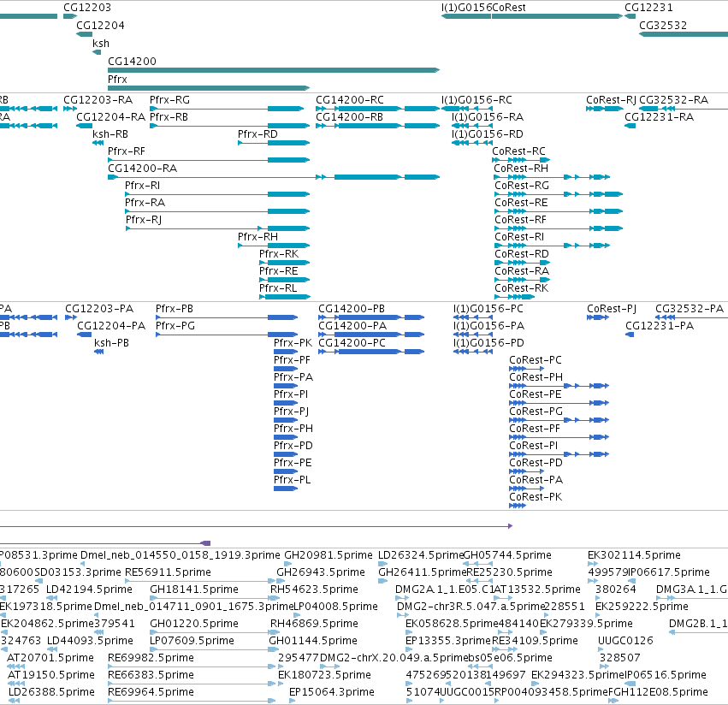Select protein Pfrx-PL
728x705 pixels.
pyautogui.click(x=286, y=489)
